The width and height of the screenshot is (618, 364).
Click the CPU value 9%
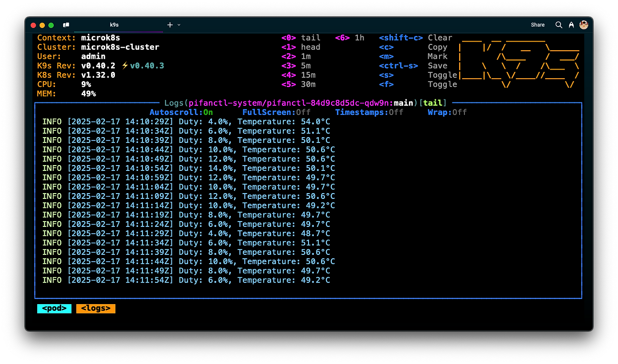click(x=86, y=84)
